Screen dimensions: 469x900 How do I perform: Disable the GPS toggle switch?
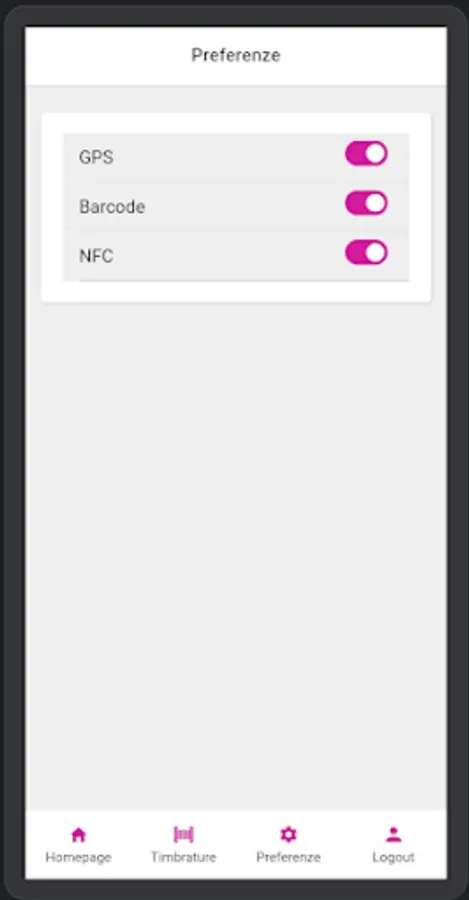point(366,154)
